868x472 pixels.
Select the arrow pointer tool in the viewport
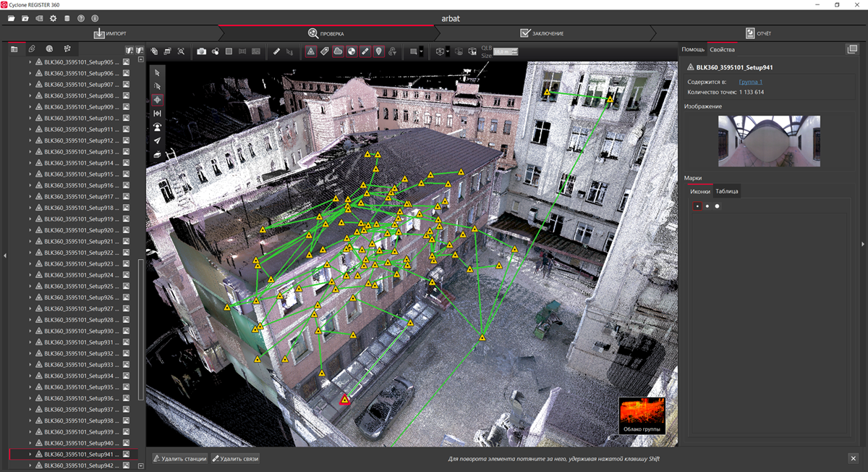pyautogui.click(x=157, y=72)
